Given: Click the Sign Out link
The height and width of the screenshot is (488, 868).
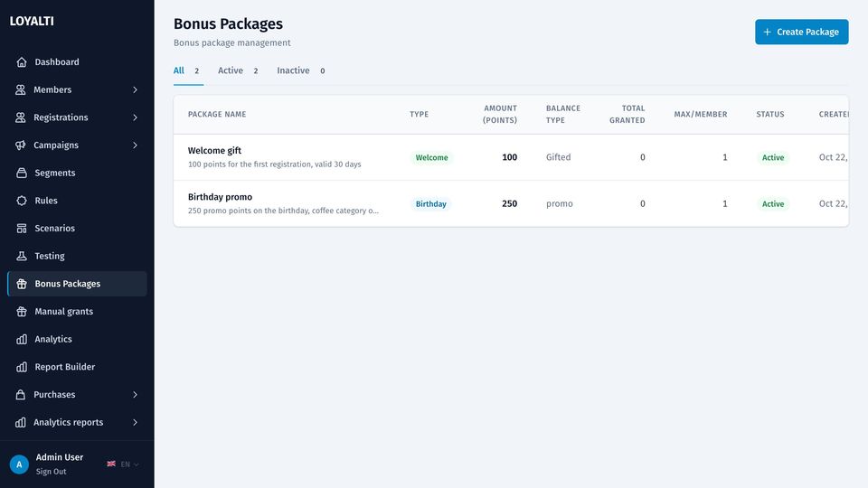Looking at the screenshot, I should tap(51, 472).
